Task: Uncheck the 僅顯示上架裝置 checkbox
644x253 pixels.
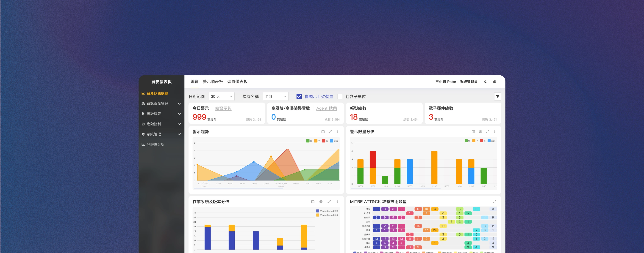Action: [299, 96]
